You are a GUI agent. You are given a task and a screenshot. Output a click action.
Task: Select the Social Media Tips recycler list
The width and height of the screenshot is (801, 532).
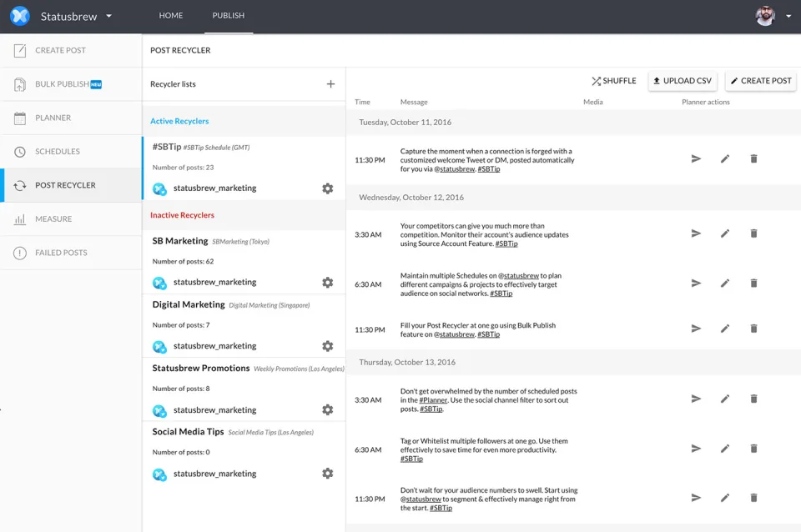click(x=244, y=452)
